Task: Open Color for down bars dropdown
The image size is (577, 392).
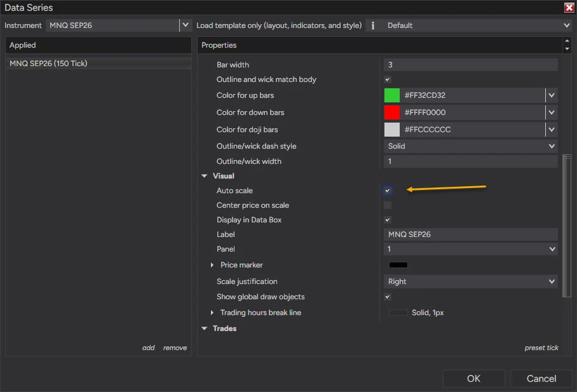Action: 551,112
